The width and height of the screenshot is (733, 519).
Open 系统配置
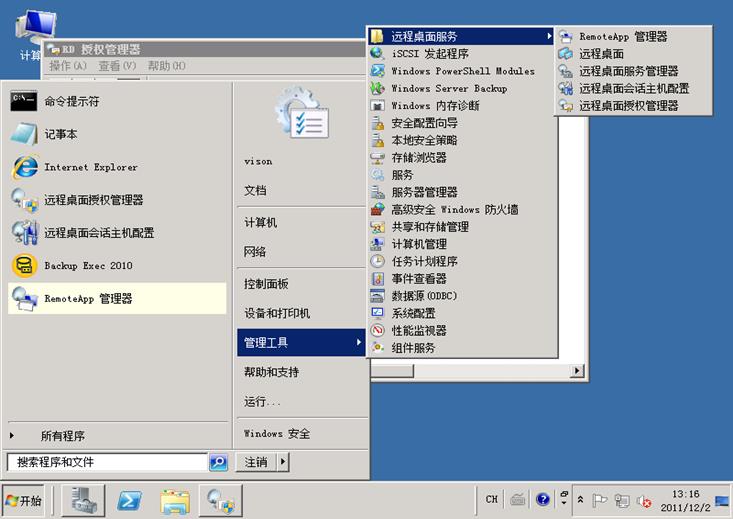tap(462, 313)
